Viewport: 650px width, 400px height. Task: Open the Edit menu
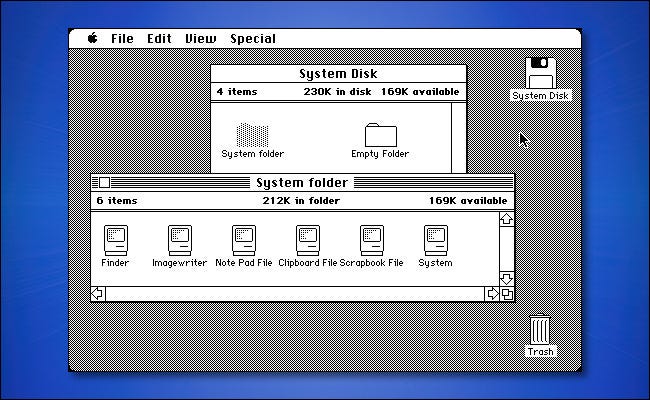[x=159, y=38]
